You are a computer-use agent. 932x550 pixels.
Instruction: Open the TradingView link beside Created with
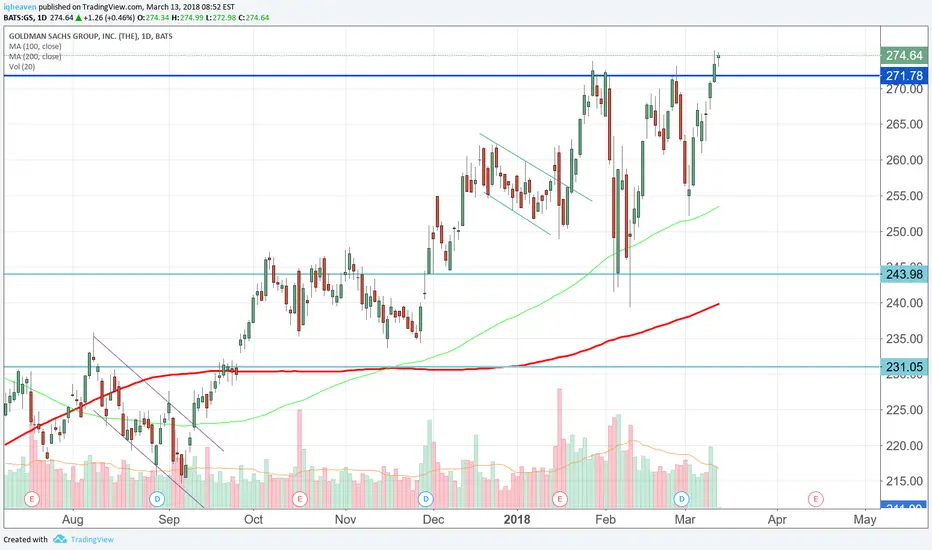pos(92,539)
